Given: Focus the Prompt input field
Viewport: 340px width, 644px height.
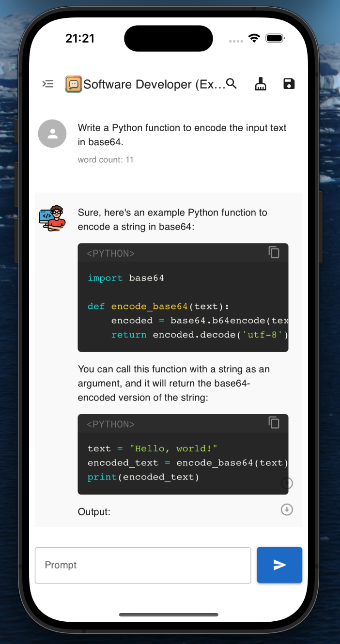Looking at the screenshot, I should point(143,565).
